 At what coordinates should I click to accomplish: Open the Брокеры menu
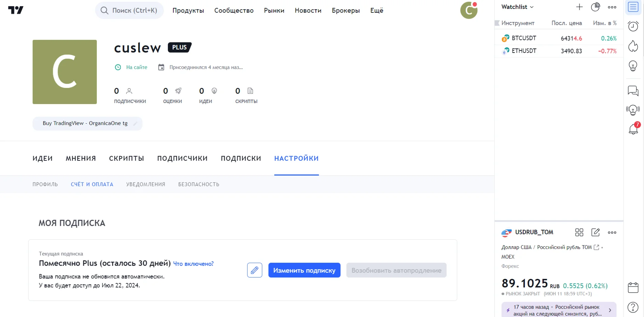point(346,11)
